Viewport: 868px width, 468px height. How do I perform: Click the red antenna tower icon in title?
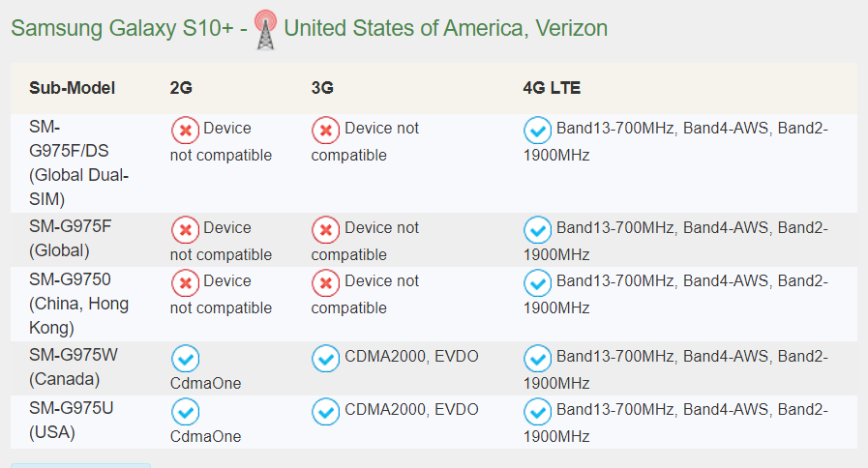pos(266,29)
